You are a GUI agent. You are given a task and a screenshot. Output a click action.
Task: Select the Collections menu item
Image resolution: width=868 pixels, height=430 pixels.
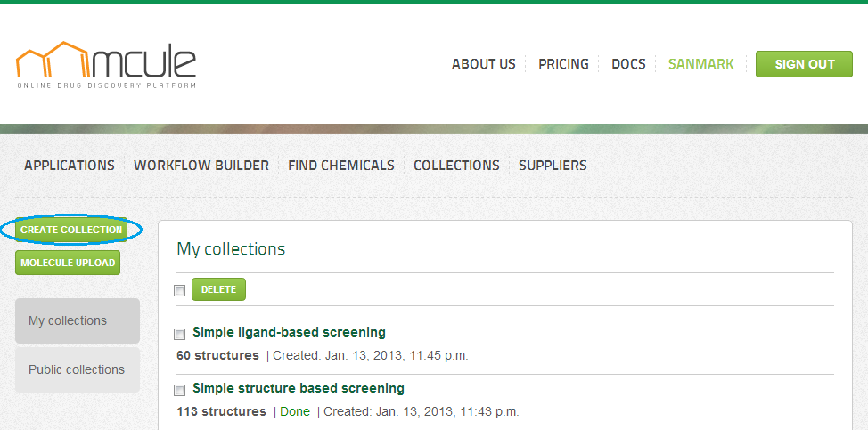pyautogui.click(x=456, y=166)
